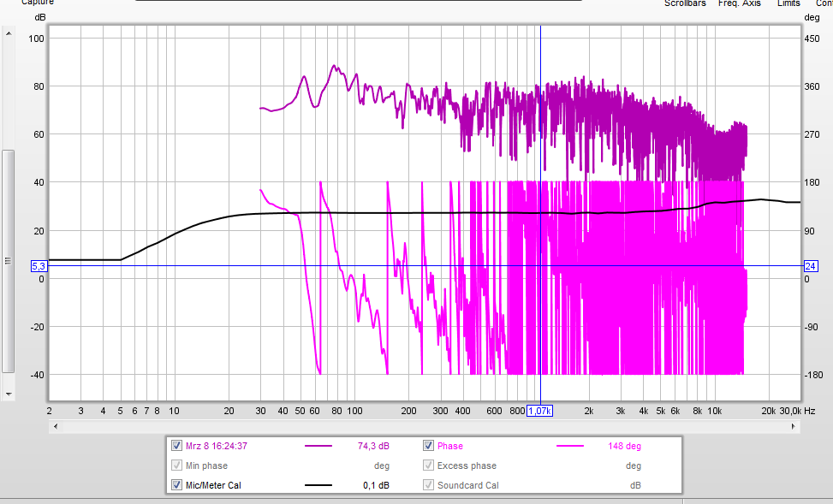Click the 24 deg cursor value label

811,267
